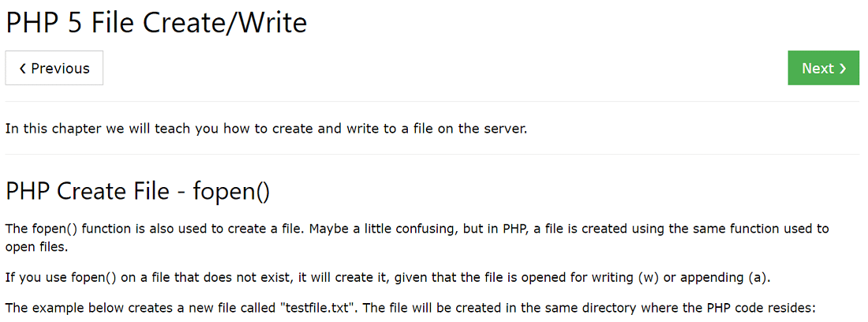Click the "PHP 5 File Create/Write" heading
Viewport: 868px width, 322px height.
[156, 23]
